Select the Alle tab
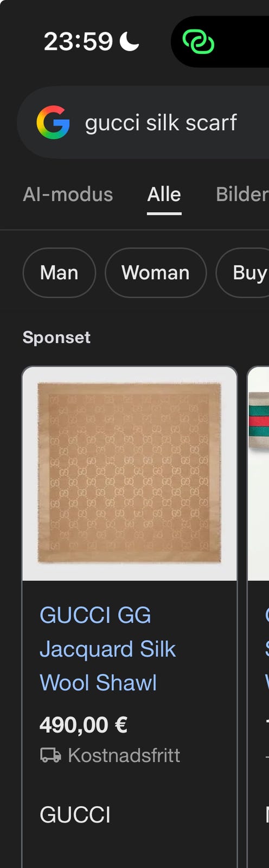Screen dimensions: 269x868 point(164,194)
